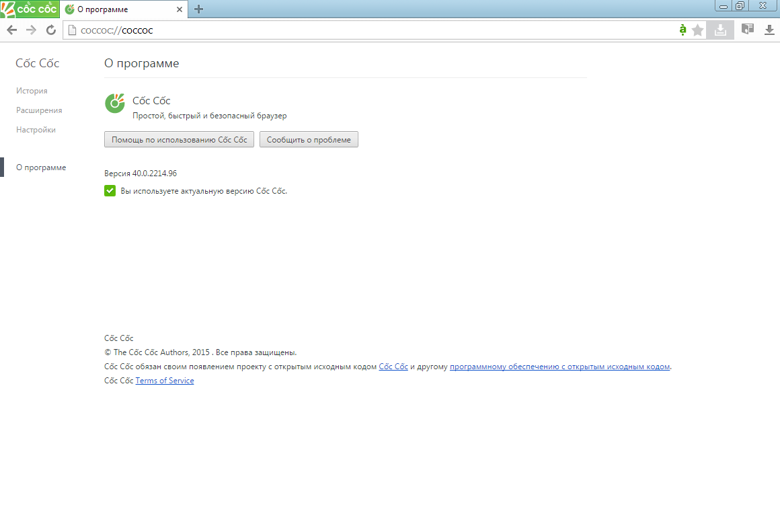Click 'Вы используете актуальную версию Cốc Cốc.' text

[204, 190]
